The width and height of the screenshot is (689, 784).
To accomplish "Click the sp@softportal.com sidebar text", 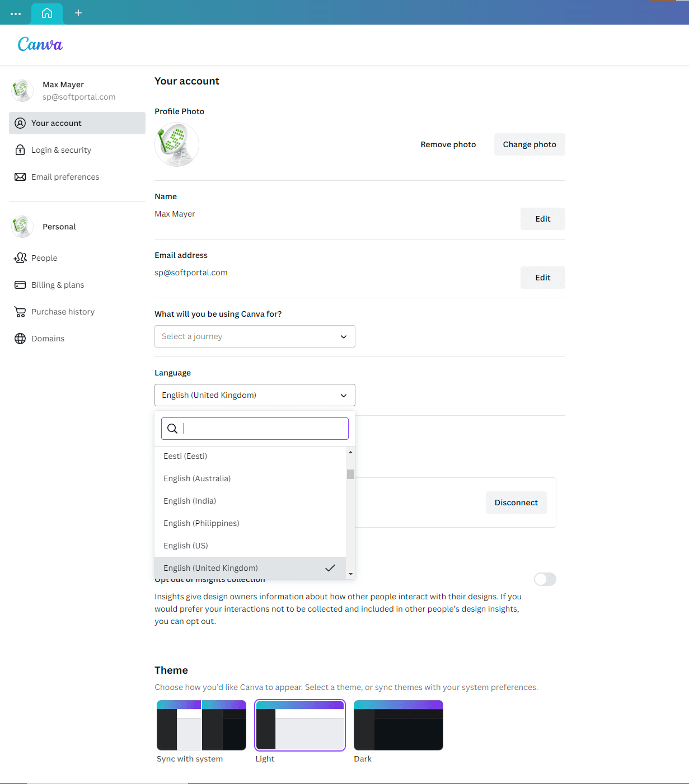I will 79,97.
